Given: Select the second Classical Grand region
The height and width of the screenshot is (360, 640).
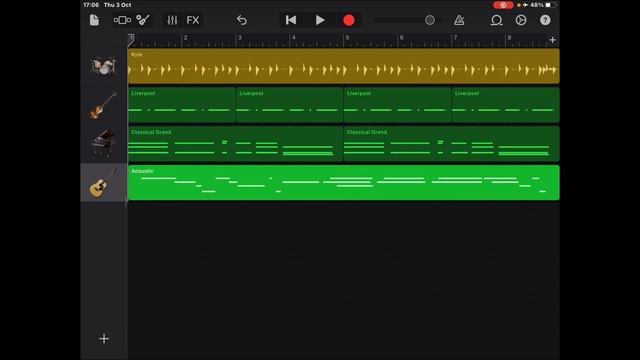Looking at the screenshot, I should click(x=451, y=144).
